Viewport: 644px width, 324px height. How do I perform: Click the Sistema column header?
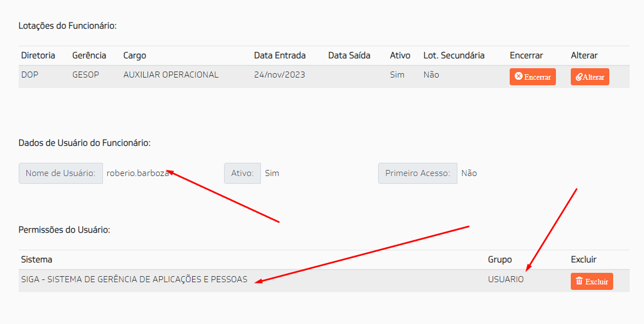[36, 260]
